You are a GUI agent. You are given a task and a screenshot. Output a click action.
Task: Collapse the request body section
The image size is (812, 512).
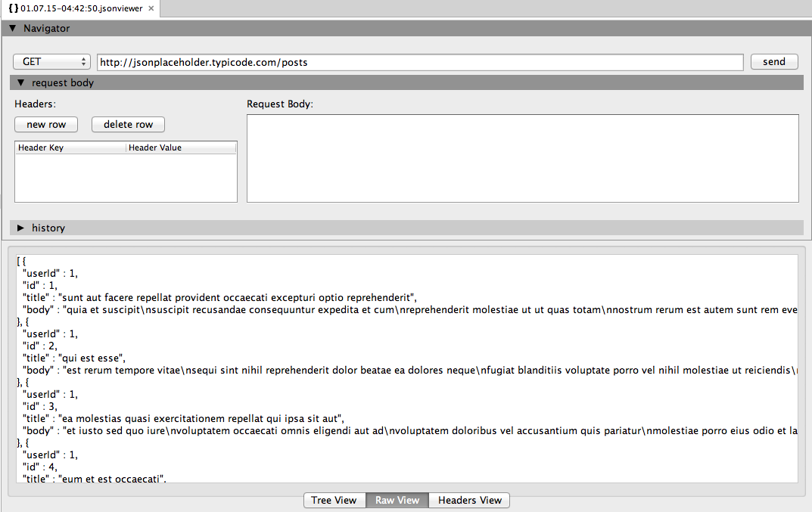click(x=20, y=82)
